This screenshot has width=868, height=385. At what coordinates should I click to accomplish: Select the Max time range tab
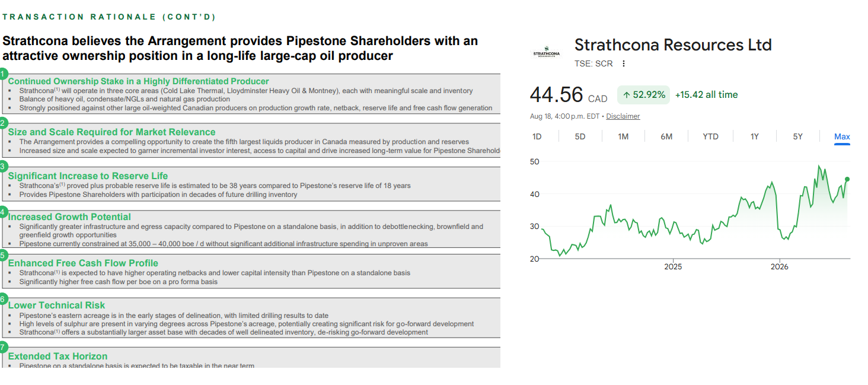click(x=842, y=136)
